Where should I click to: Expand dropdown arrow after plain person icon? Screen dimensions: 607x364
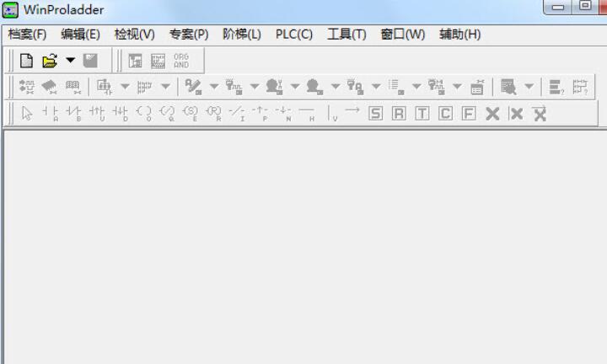(x=336, y=86)
